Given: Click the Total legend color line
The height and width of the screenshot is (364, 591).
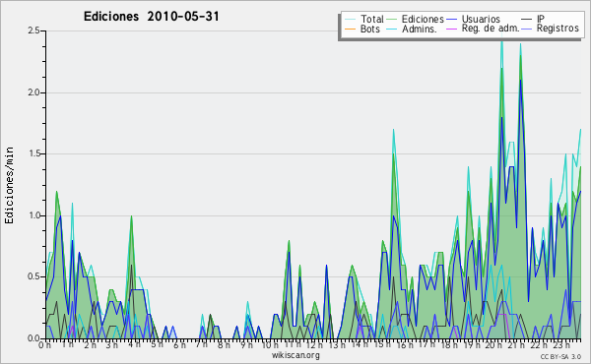Looking at the screenshot, I should [350, 20].
